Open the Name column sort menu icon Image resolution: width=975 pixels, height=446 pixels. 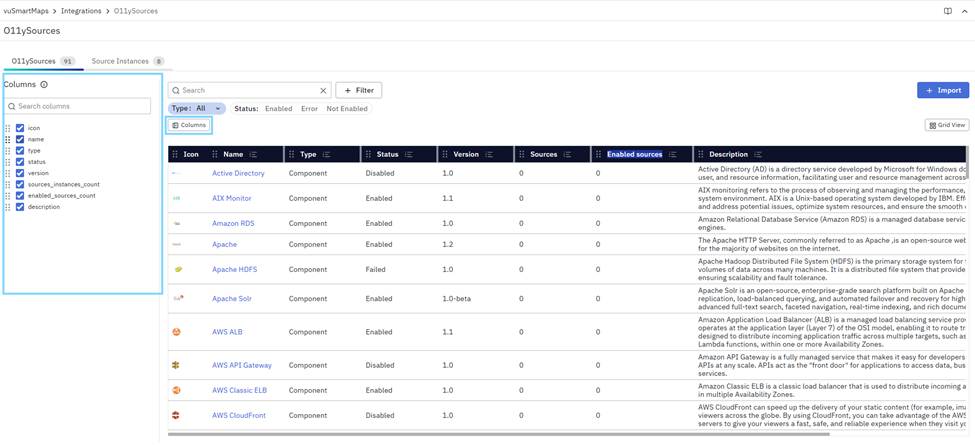coord(253,155)
